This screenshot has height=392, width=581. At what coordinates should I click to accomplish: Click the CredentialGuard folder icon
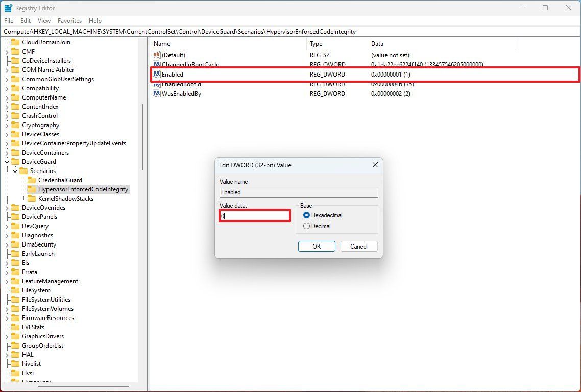point(33,180)
